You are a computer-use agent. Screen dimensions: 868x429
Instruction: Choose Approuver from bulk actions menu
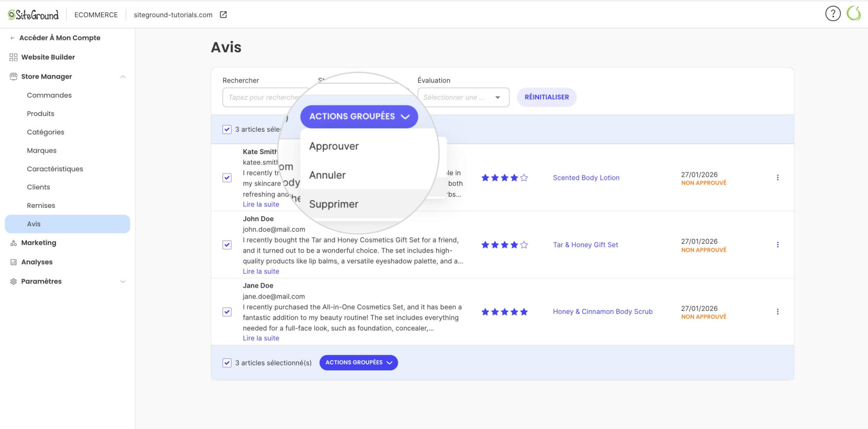click(x=334, y=146)
